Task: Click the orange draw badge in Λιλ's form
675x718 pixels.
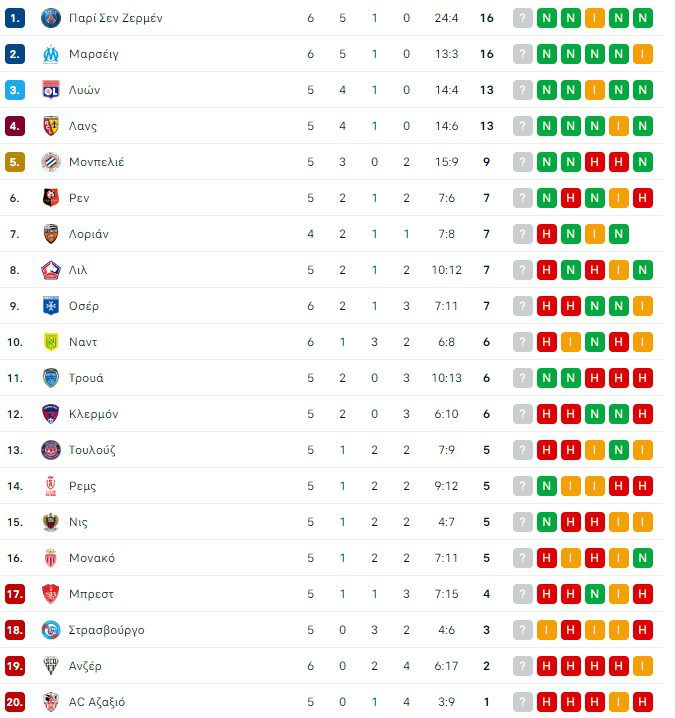Action: click(619, 270)
